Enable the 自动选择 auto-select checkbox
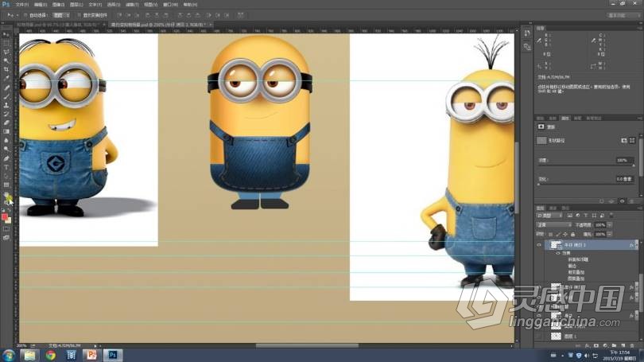 pyautogui.click(x=25, y=15)
